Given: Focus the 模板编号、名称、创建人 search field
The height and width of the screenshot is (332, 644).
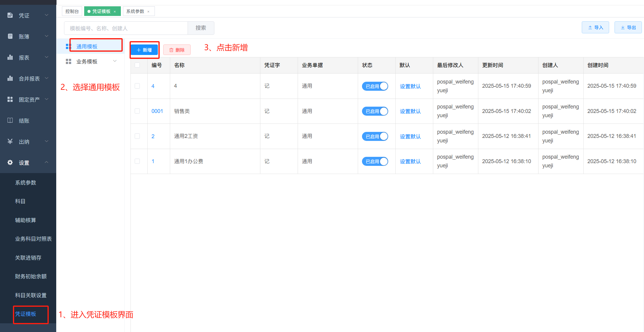Looking at the screenshot, I should tap(126, 28).
